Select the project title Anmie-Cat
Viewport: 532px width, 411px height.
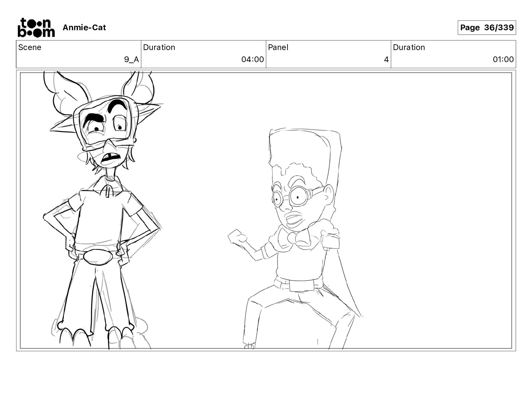pos(84,28)
